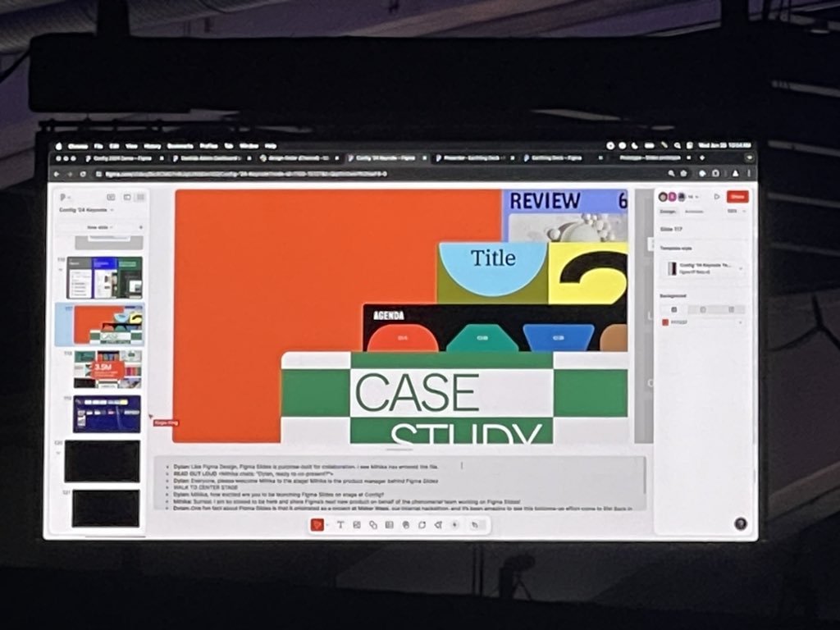Click the pink collaborator avatar
This screenshot has height=630, width=840.
[x=672, y=197]
